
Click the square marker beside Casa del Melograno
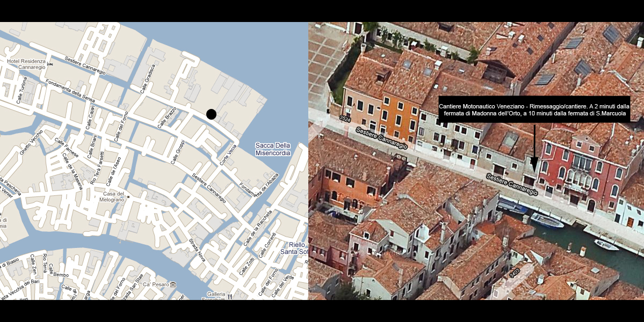(128, 197)
